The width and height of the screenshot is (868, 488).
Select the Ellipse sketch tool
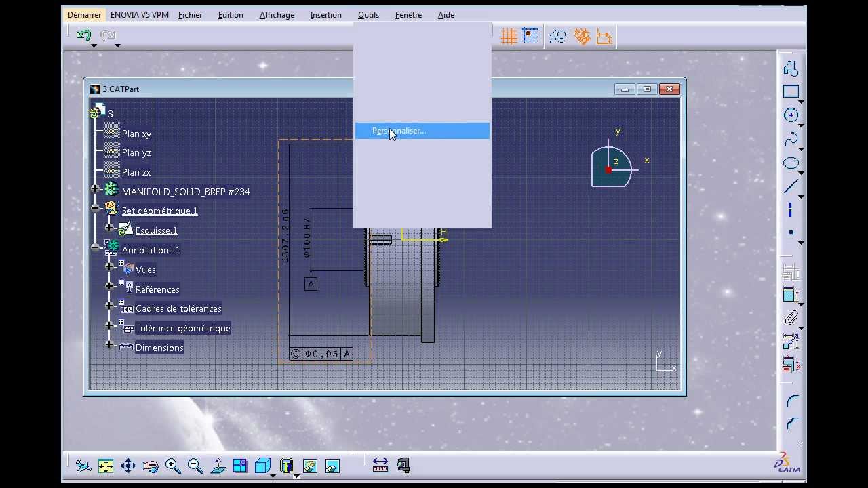pos(791,163)
